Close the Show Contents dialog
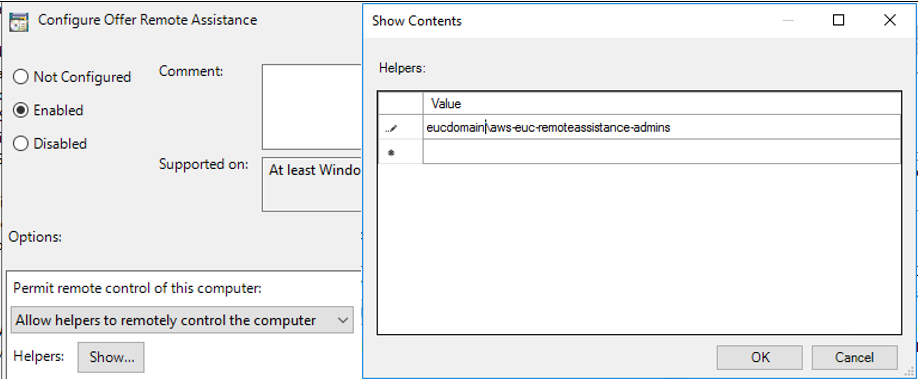 [890, 21]
